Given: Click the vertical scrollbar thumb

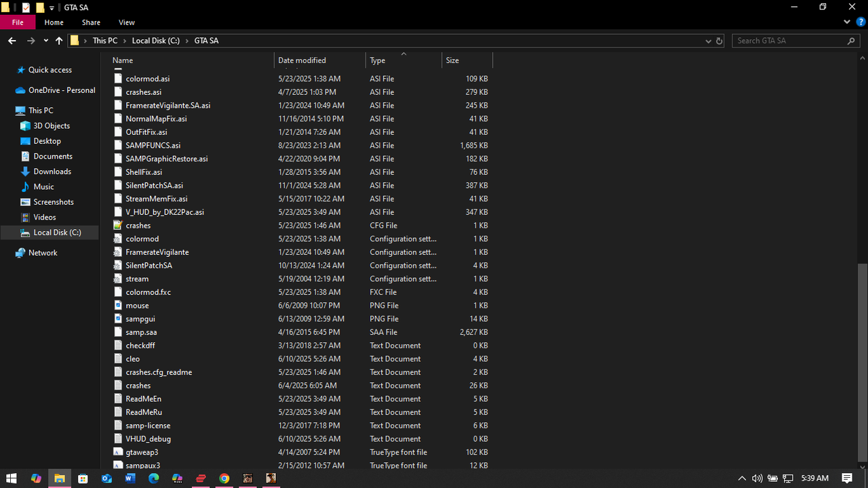Looking at the screenshot, I should coord(863,362).
